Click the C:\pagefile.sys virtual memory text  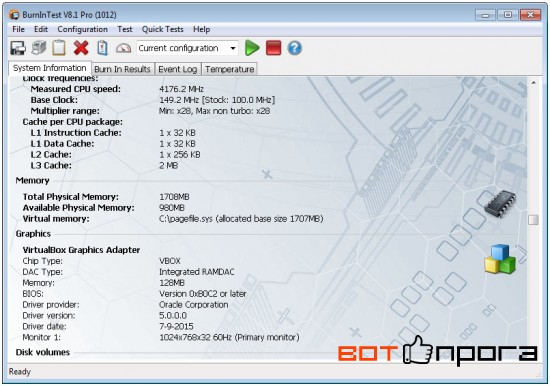tap(241, 219)
